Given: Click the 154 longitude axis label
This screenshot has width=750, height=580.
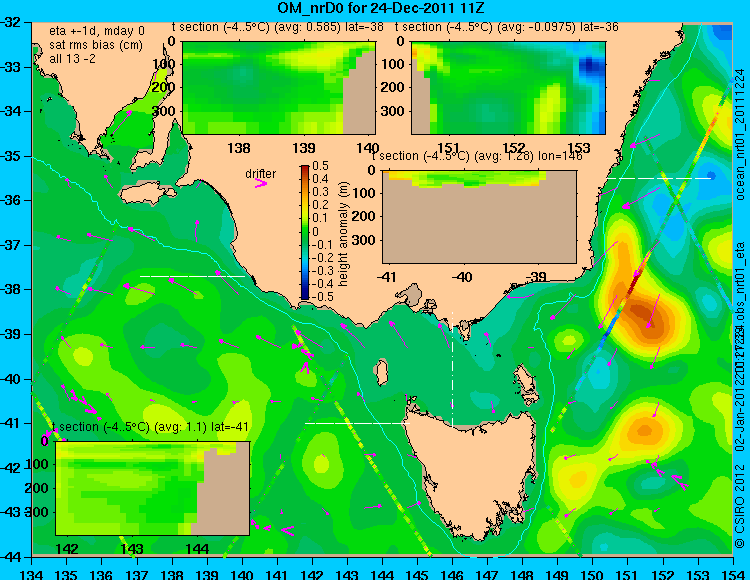Looking at the screenshot, I should pos(732,574).
